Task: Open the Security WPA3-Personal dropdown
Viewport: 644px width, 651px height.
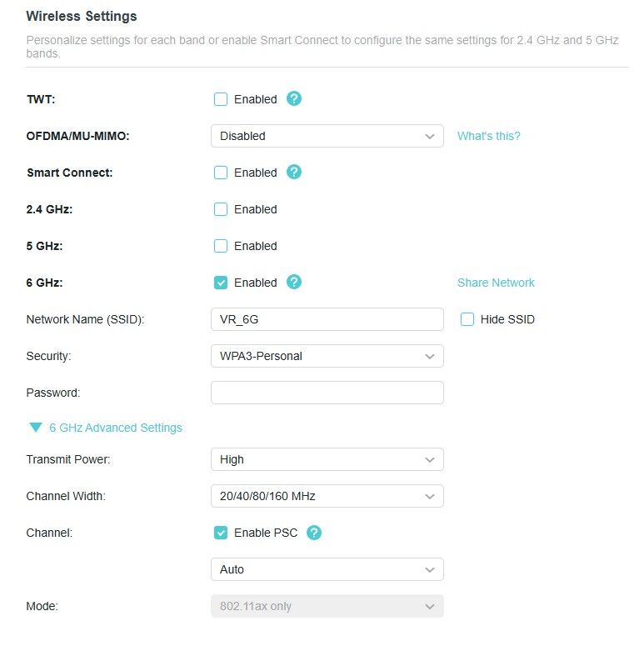Action: point(327,356)
